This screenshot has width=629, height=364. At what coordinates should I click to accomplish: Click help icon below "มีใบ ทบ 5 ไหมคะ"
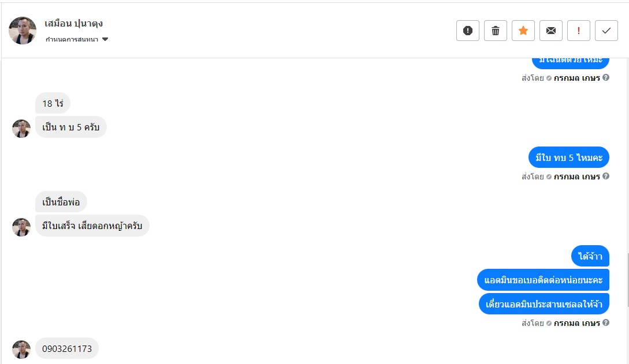tap(606, 176)
